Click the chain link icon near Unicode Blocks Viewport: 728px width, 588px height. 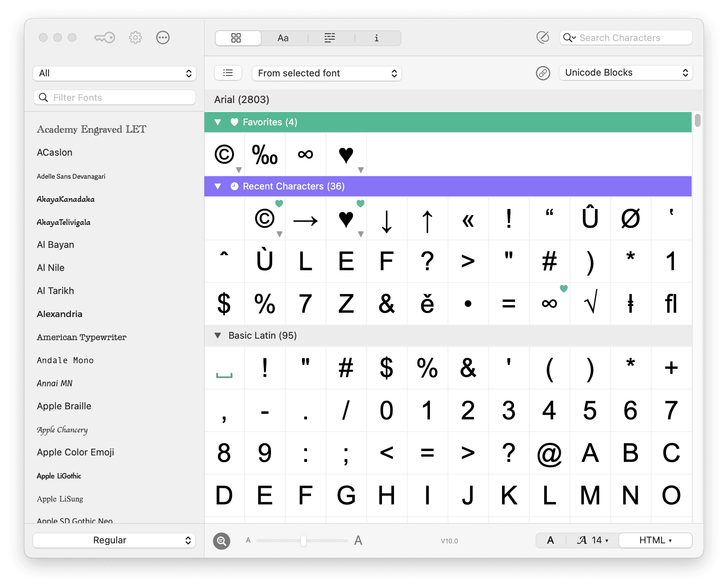point(543,73)
